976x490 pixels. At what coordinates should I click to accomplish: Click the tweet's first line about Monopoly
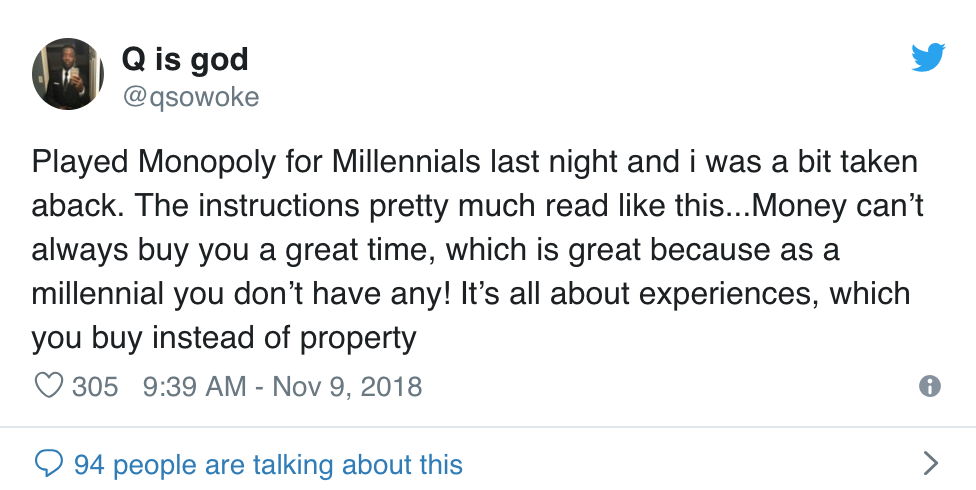pyautogui.click(x=474, y=162)
